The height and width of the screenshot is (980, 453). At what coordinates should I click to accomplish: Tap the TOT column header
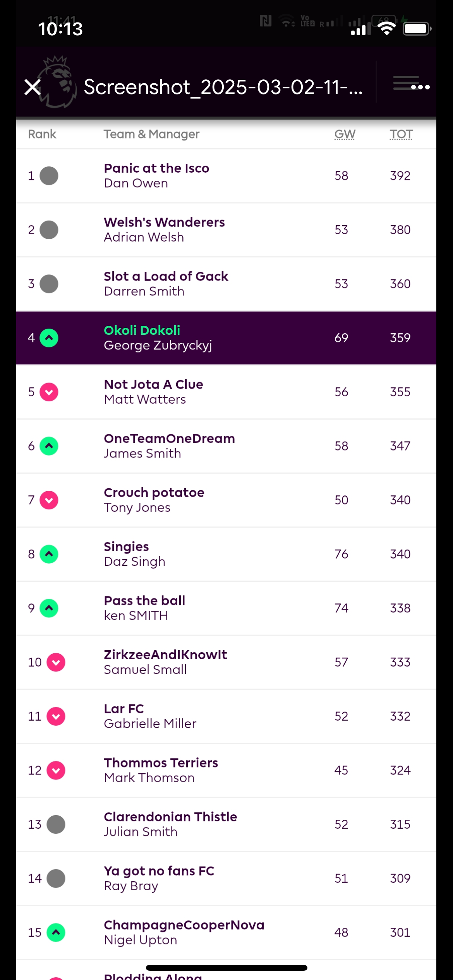tap(401, 134)
